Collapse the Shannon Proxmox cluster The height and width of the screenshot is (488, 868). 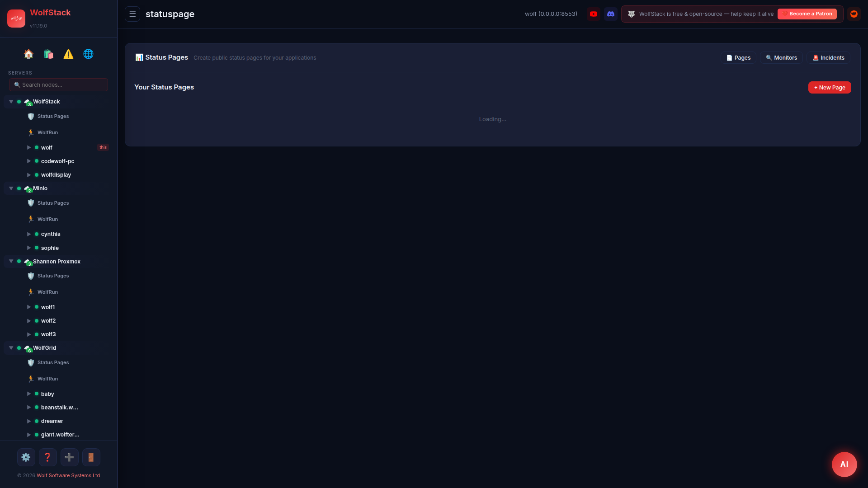[11, 262]
